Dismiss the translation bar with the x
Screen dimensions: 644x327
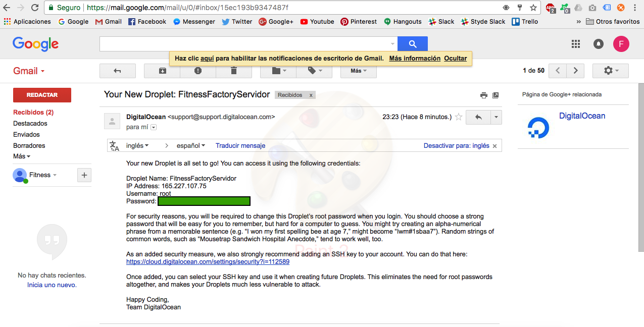pos(495,146)
